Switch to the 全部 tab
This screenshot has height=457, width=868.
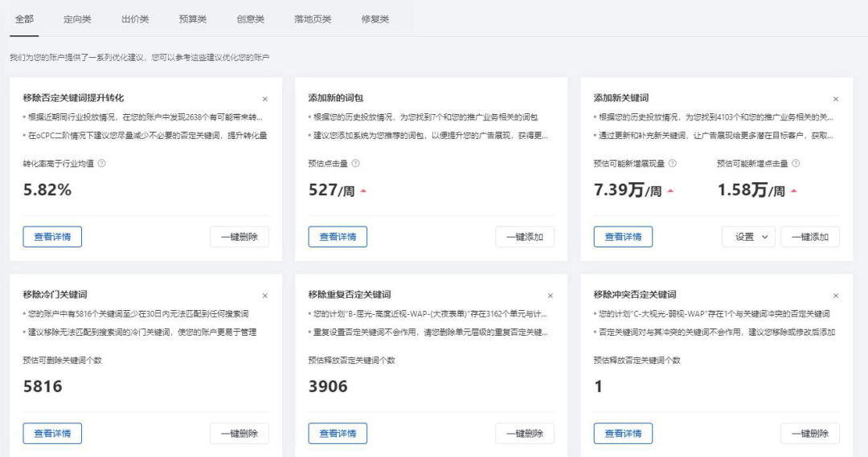[x=24, y=18]
